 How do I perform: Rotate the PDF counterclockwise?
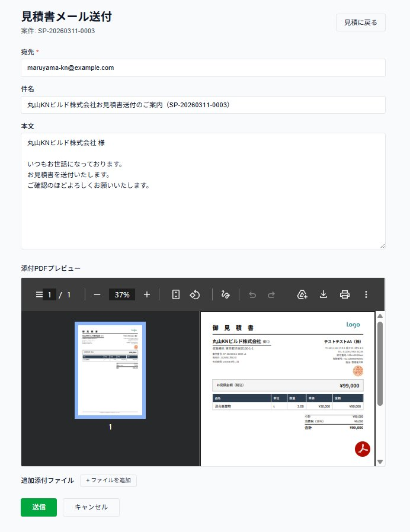195,294
